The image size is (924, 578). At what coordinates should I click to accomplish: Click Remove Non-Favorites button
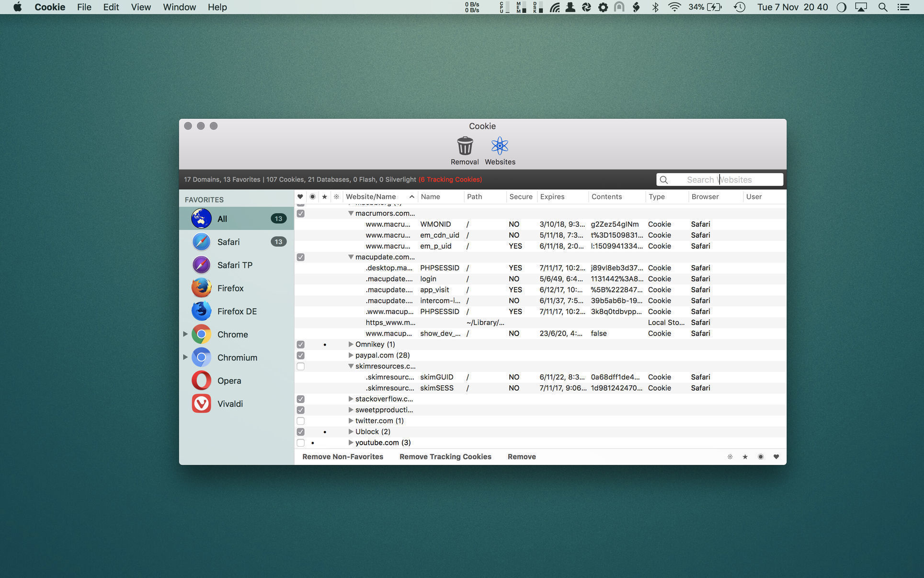(342, 457)
